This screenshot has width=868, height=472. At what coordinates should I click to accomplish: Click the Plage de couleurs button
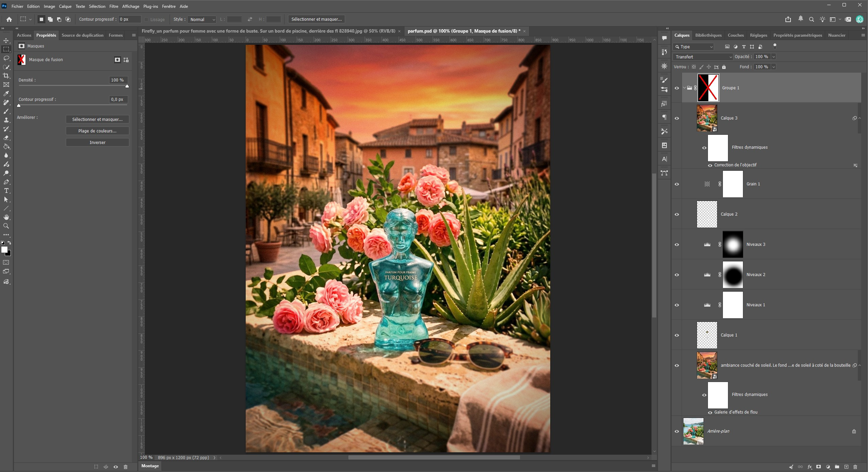97,131
